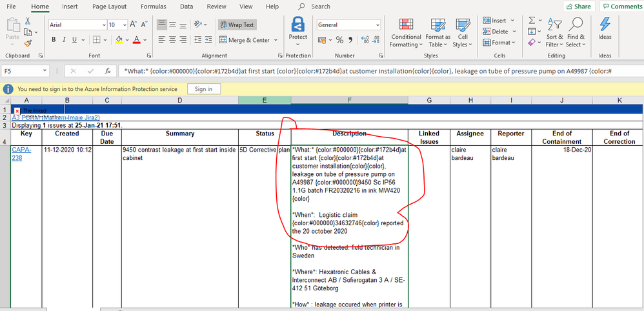Open the Page Layout ribbon tab

click(x=109, y=6)
